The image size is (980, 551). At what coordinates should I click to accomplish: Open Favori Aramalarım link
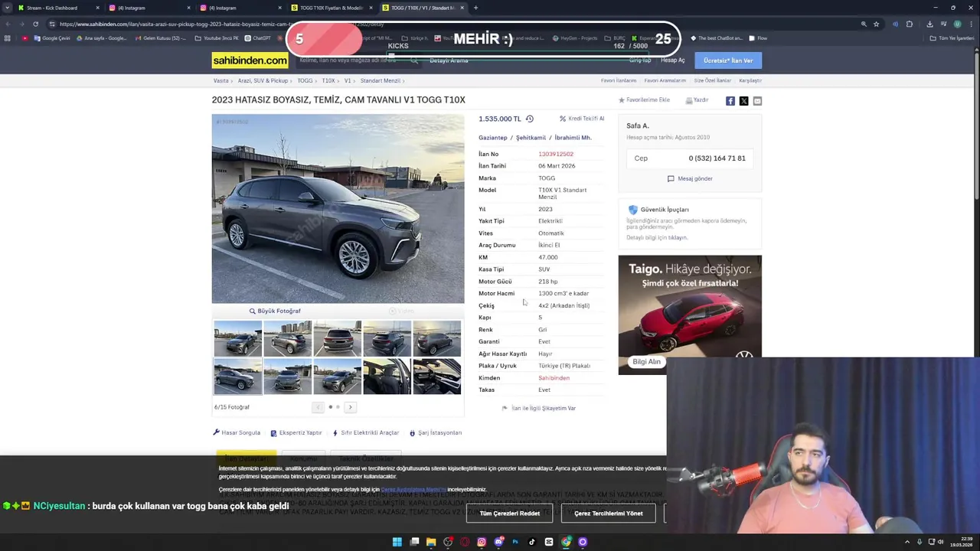coord(665,80)
